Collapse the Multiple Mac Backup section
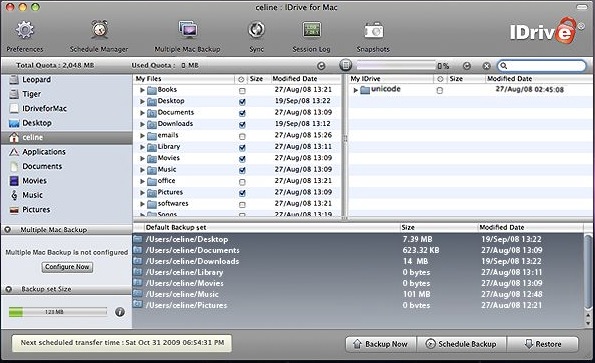This screenshot has width=595, height=363. [x=7, y=230]
